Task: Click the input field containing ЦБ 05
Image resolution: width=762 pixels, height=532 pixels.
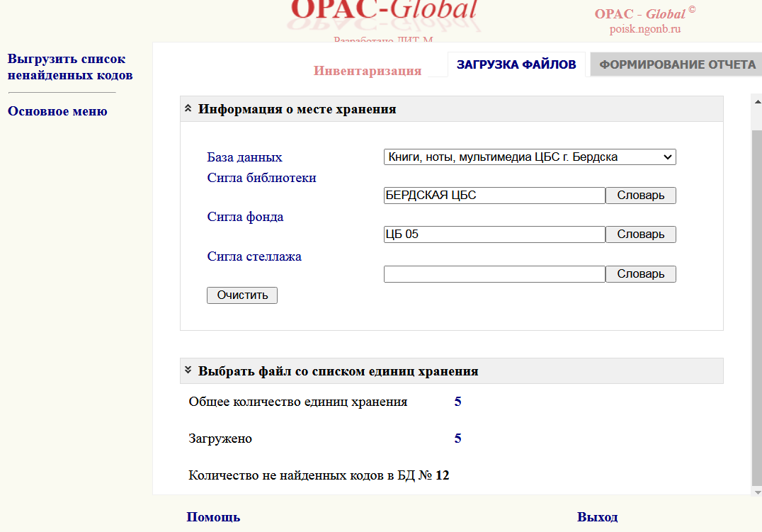Action: [494, 234]
